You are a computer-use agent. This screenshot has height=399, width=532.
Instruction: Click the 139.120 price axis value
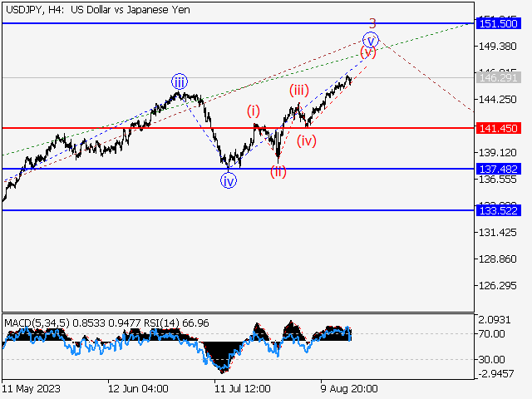click(497, 153)
